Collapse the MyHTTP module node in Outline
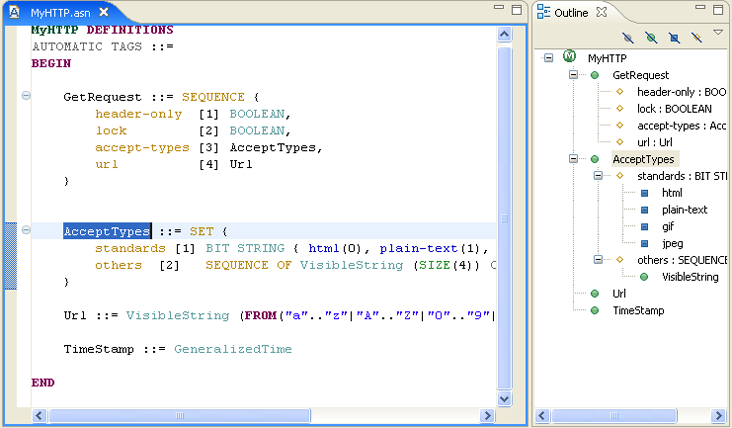Image resolution: width=732 pixels, height=428 pixels. [549, 58]
